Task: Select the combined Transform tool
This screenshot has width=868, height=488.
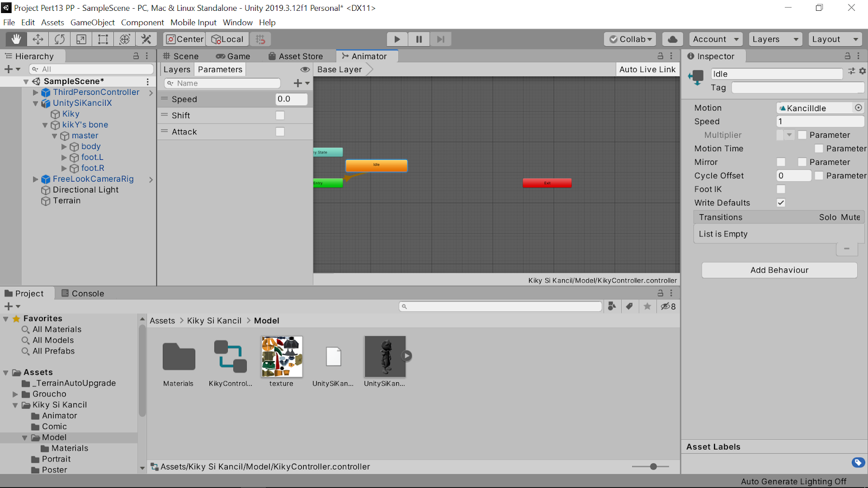Action: (125, 39)
